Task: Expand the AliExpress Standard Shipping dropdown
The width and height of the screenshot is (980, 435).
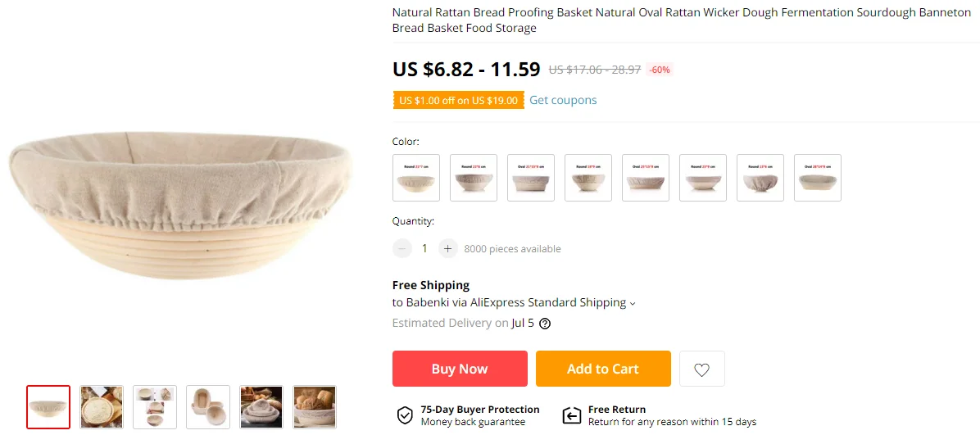Action: coord(632,303)
